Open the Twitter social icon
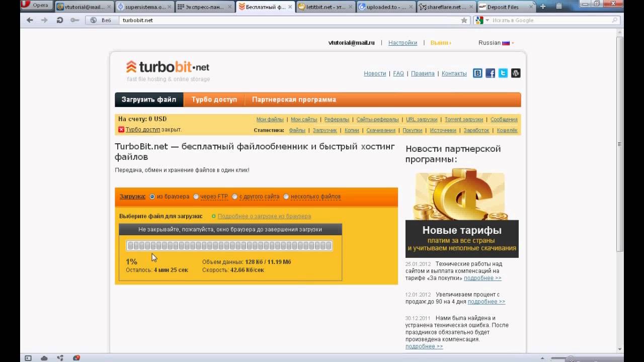 tap(503, 73)
